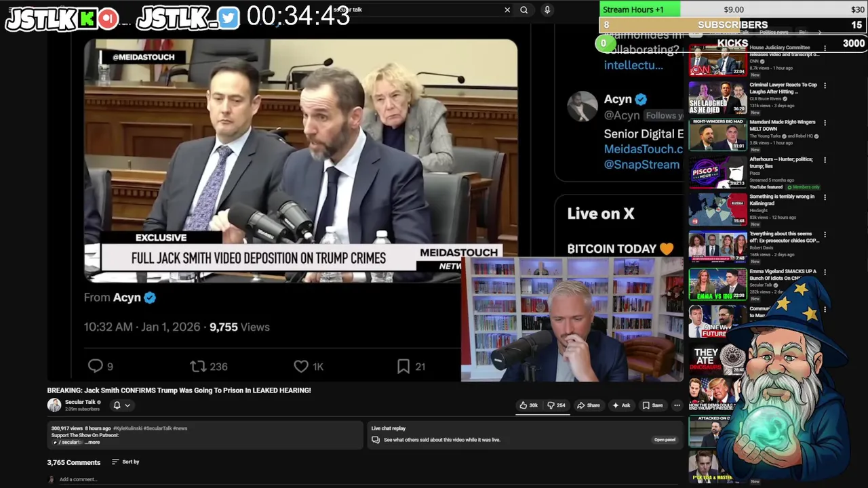The height and width of the screenshot is (488, 868).
Task: Click the Twitter bird icon in stream overlay
Action: 229,19
